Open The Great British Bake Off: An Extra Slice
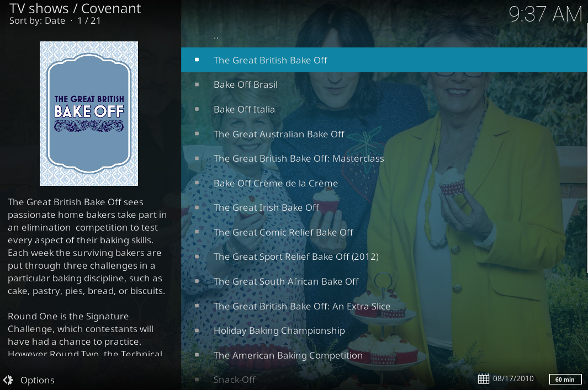Viewport: 588px width, 390px height. pyautogui.click(x=384, y=306)
